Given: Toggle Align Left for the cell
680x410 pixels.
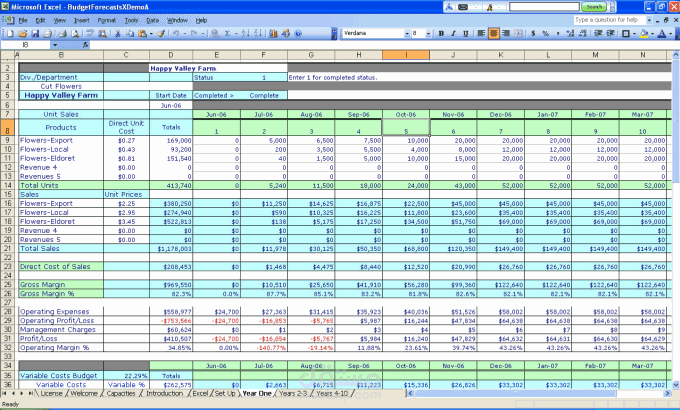Looking at the screenshot, I should [481, 33].
